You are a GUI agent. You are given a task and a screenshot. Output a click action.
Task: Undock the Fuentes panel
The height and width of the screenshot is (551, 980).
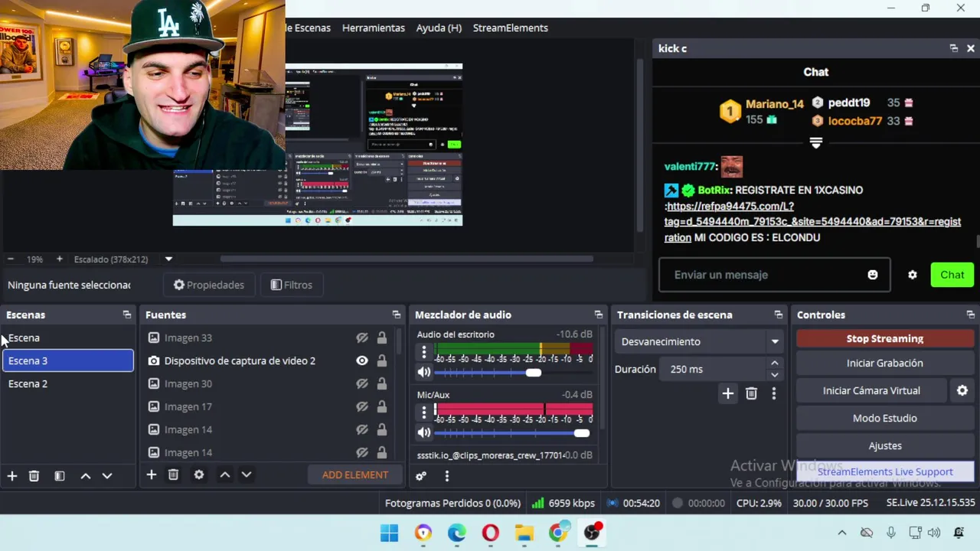pyautogui.click(x=397, y=315)
